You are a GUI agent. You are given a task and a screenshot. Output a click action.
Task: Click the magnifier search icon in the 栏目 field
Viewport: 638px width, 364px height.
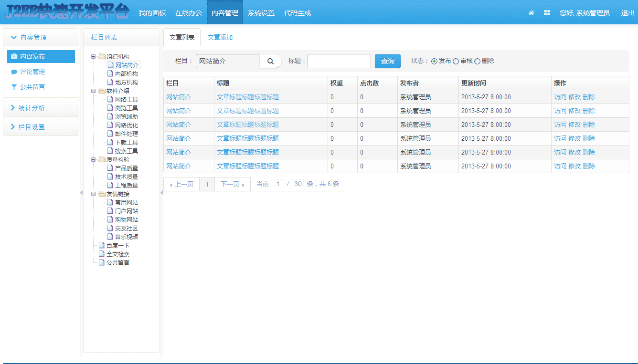pos(270,61)
